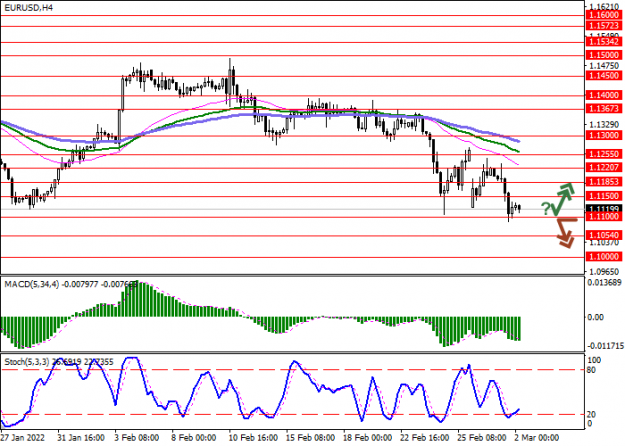This screenshot has width=625, height=446.
Task: Click the 27 Jan 2022 date label
Action: point(23,438)
